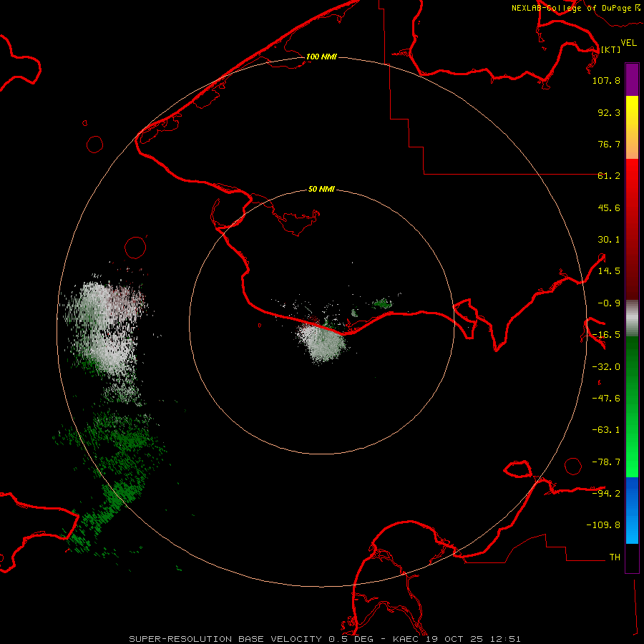Click the -32.0 legend value
Image resolution: width=644 pixels, height=644 pixels.
coord(606,367)
